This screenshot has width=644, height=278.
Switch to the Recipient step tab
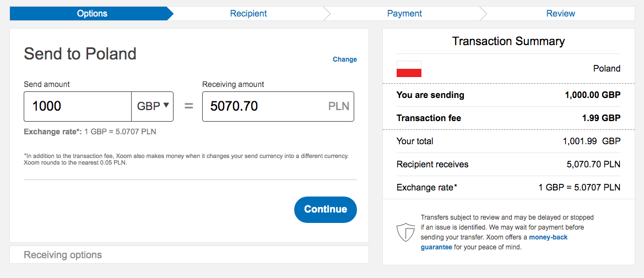coord(248,14)
